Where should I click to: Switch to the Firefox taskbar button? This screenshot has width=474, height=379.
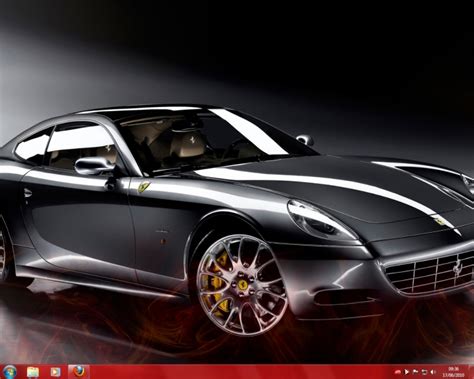(x=79, y=372)
